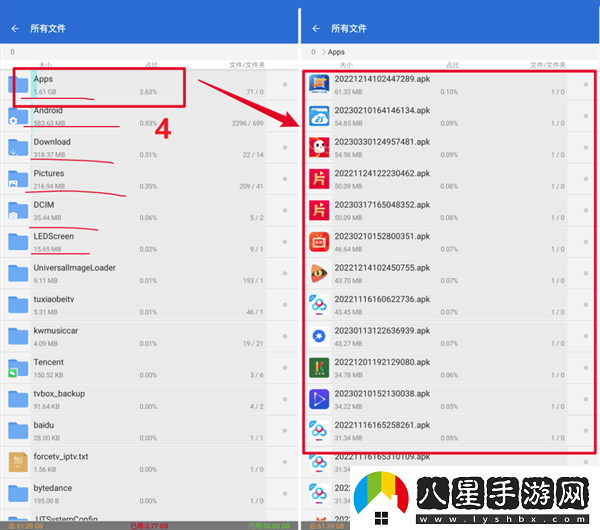Open the tvbox_backup folder icon
Image resolution: width=600 pixels, height=530 pixels.
(x=18, y=399)
